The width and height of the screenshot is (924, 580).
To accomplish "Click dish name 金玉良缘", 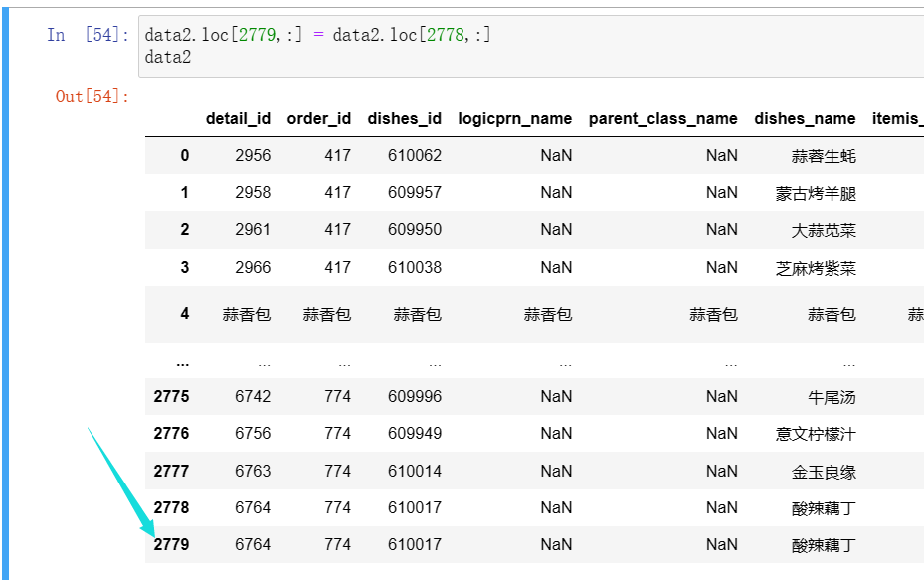I will tap(824, 473).
